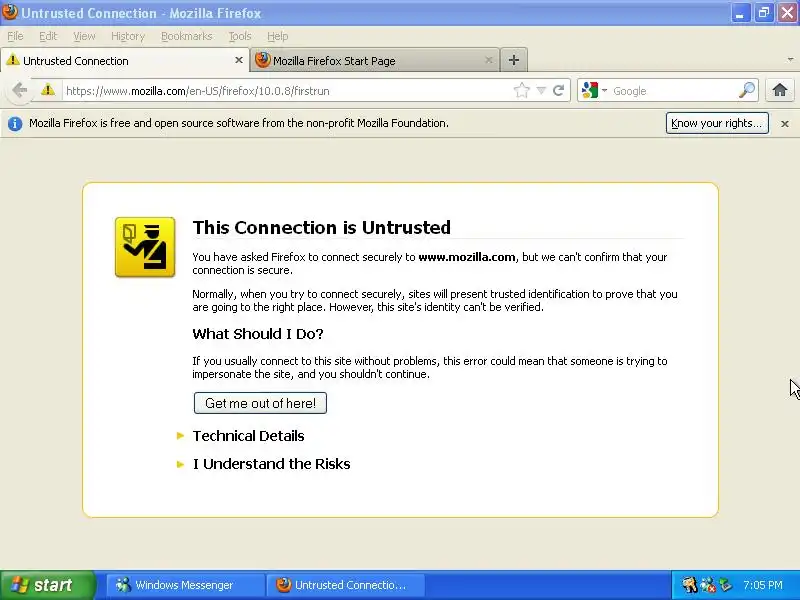Open the list all tabs dropdown

click(x=790, y=60)
